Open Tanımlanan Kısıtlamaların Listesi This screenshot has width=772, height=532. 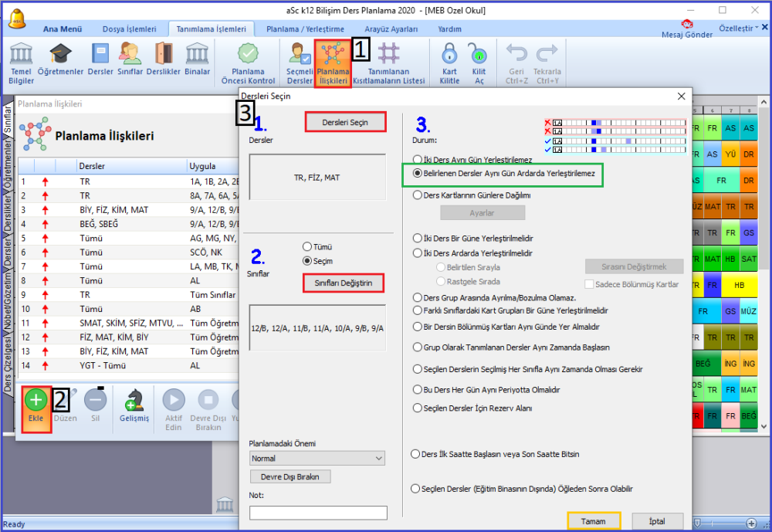pos(389,63)
